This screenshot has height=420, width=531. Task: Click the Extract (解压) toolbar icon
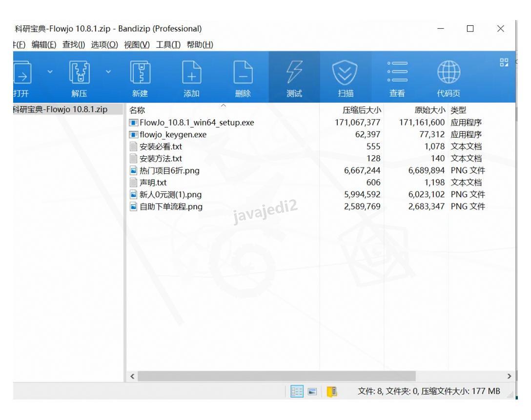click(80, 72)
